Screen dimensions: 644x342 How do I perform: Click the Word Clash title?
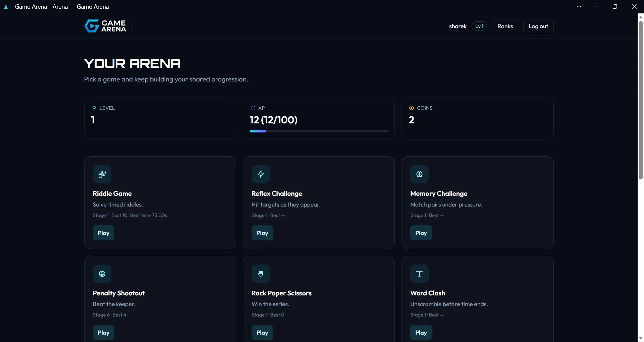(x=428, y=293)
